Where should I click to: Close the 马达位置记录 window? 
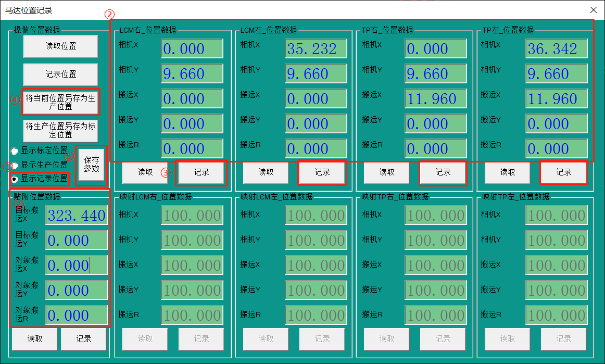593,10
